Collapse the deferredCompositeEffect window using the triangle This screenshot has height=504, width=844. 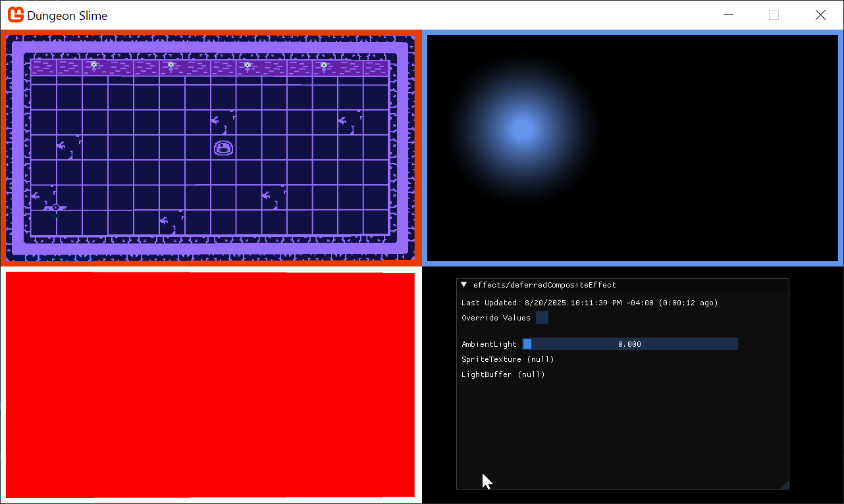coord(464,285)
